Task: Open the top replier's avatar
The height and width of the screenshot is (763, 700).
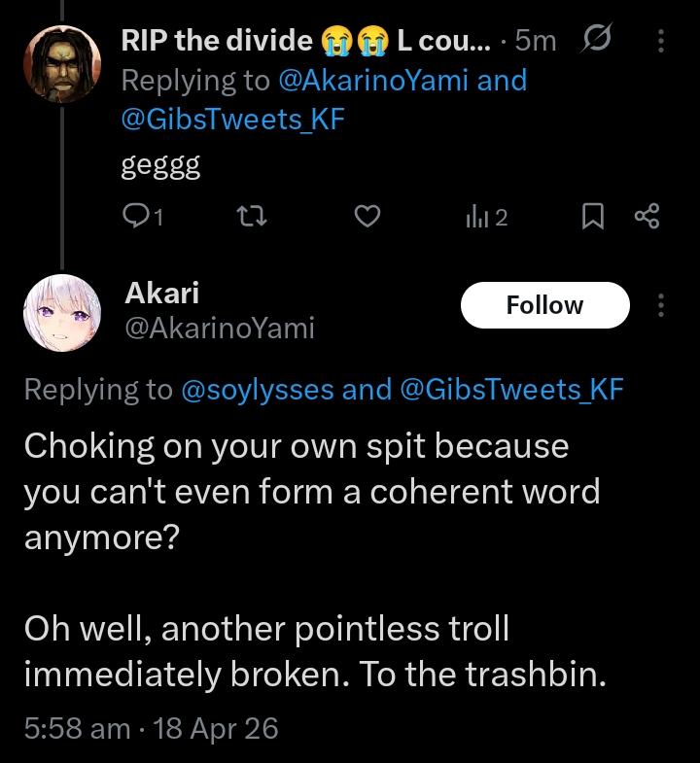Action: (x=62, y=64)
